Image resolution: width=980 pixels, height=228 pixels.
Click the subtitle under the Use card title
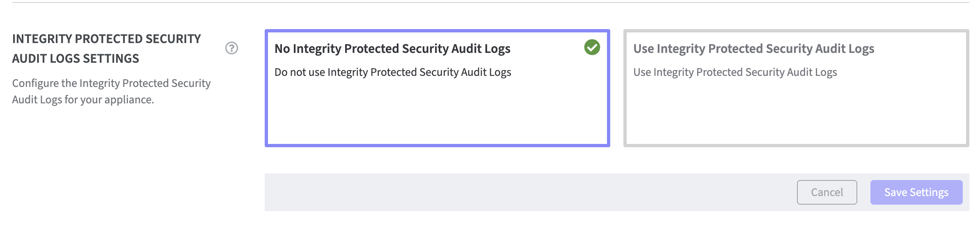[x=735, y=72]
